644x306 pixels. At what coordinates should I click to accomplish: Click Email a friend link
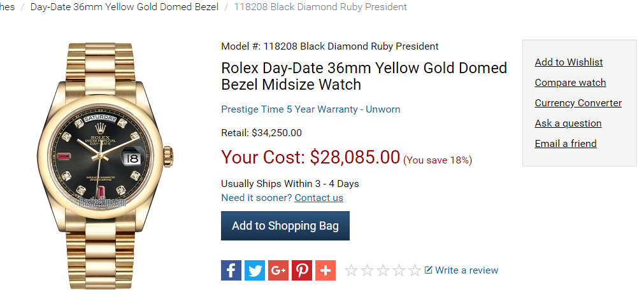[566, 144]
